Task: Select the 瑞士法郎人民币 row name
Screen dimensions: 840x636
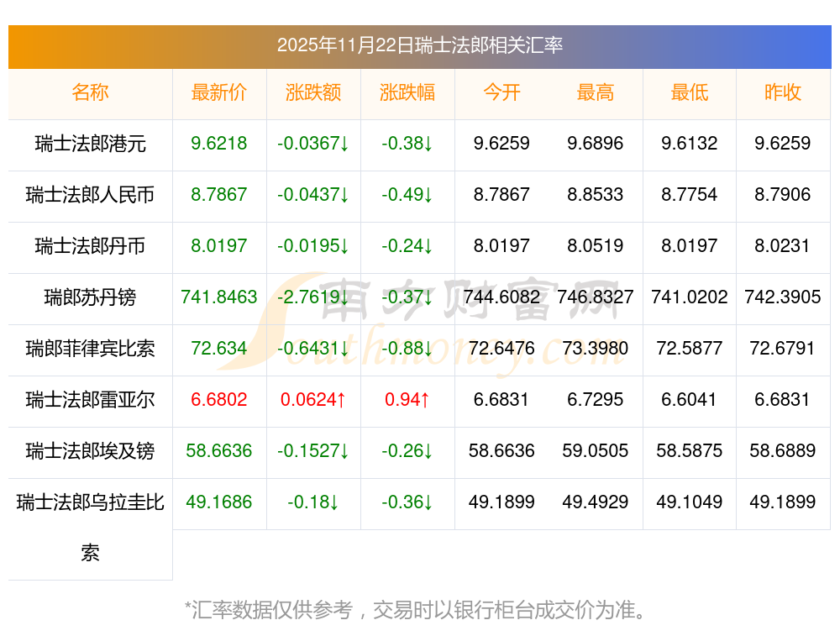Action: click(90, 195)
